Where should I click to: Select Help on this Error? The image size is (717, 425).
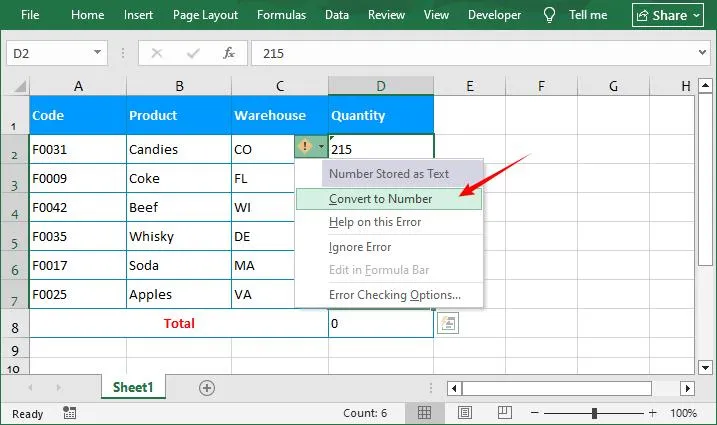click(x=389, y=222)
